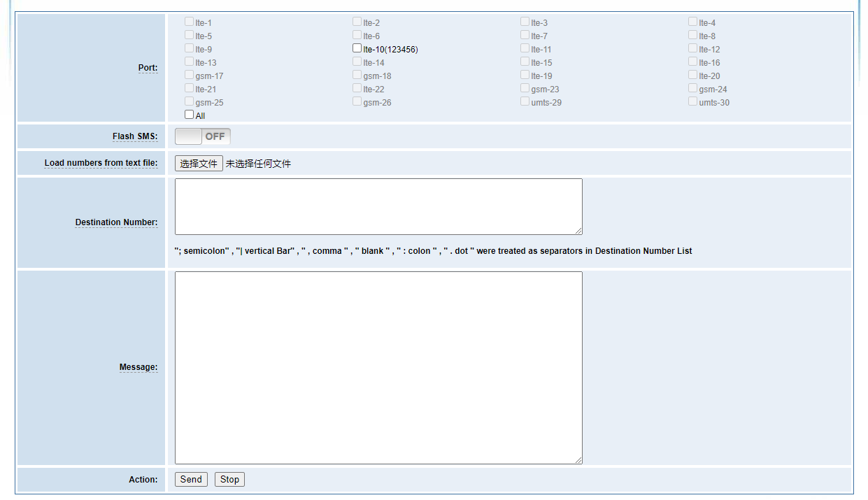Tick the All ports checkbox
The image size is (868, 500).
190,115
